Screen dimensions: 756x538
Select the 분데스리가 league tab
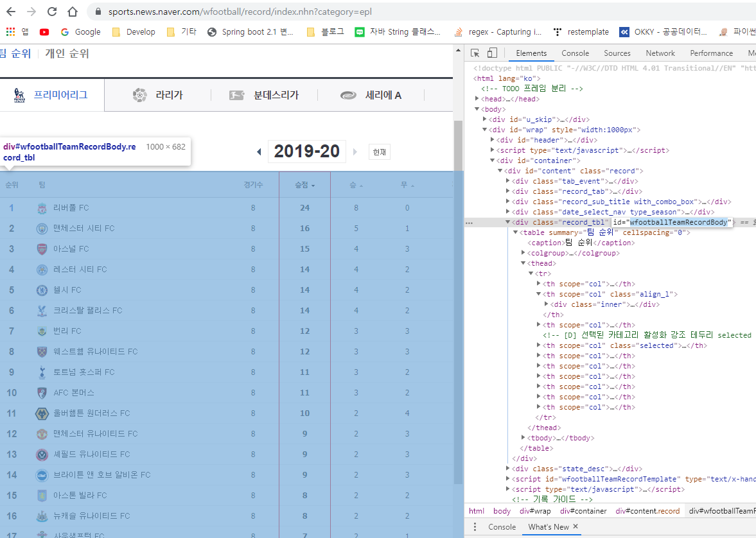(x=264, y=95)
